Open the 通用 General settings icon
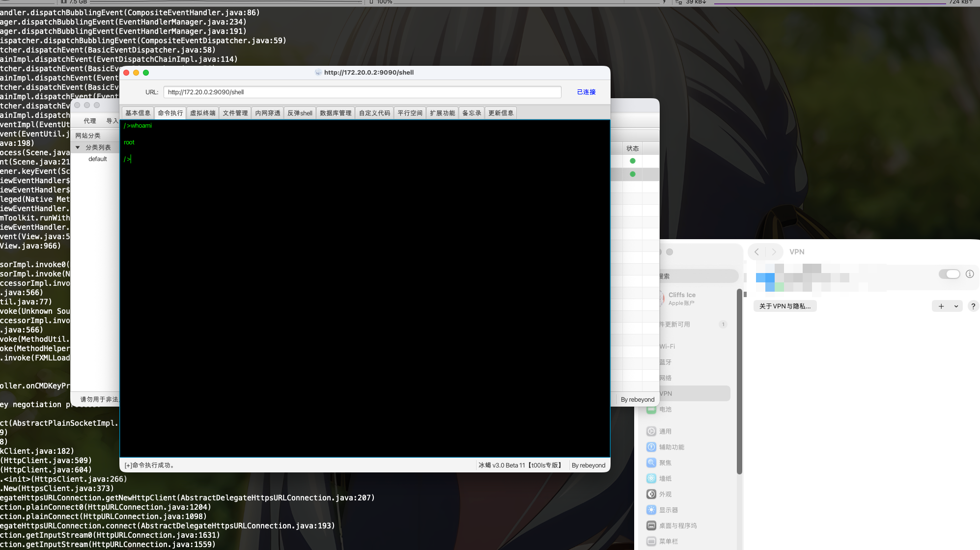Viewport: 980px width, 550px height. coord(651,431)
